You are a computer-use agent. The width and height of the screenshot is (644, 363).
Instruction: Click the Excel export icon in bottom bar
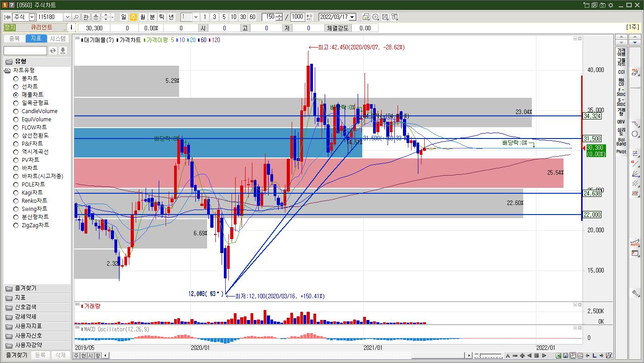click(559, 356)
